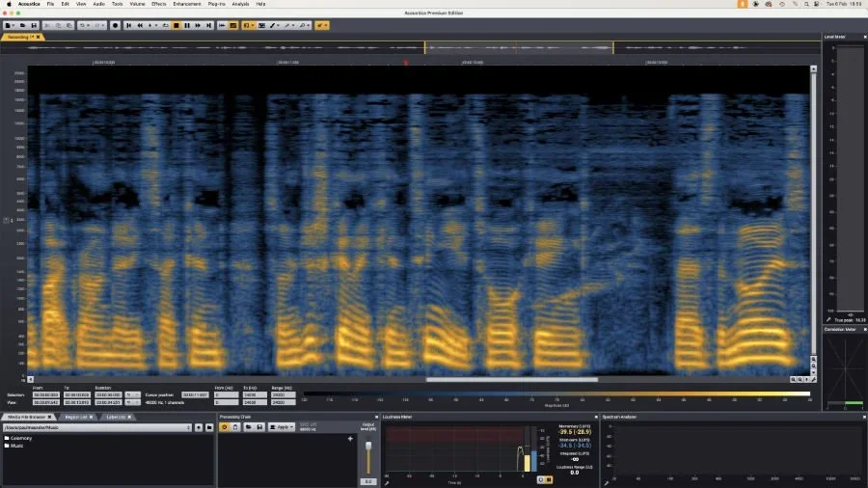868x488 pixels.
Task: Click the Rewind transport button
Action: (x=140, y=25)
